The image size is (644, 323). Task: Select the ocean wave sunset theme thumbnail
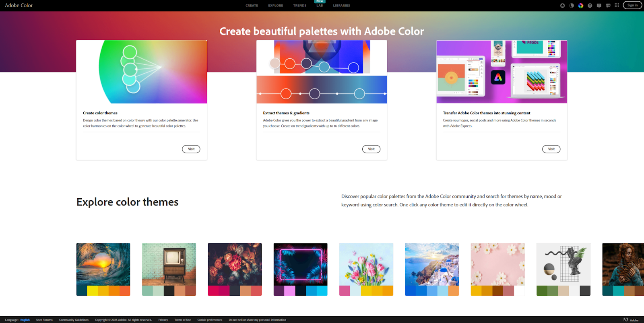[103, 264]
